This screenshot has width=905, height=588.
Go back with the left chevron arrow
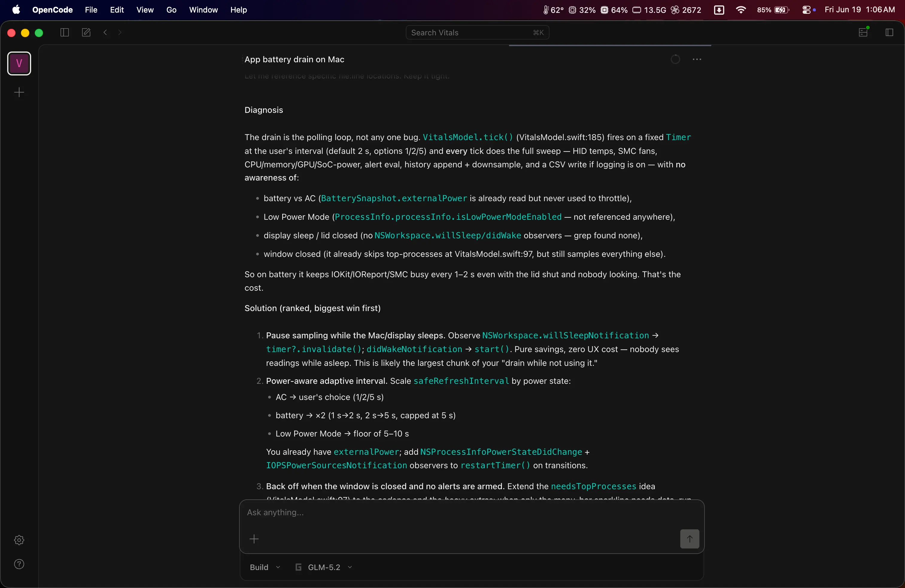point(105,32)
